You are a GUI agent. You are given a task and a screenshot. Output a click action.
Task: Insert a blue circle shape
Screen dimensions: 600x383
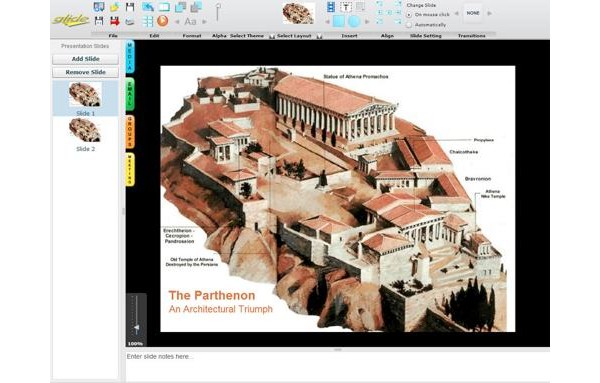[x=354, y=21]
